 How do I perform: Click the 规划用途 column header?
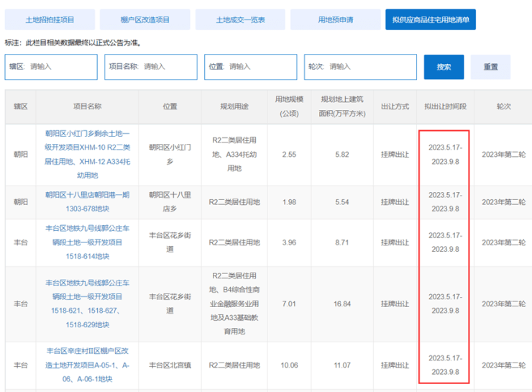234,106
